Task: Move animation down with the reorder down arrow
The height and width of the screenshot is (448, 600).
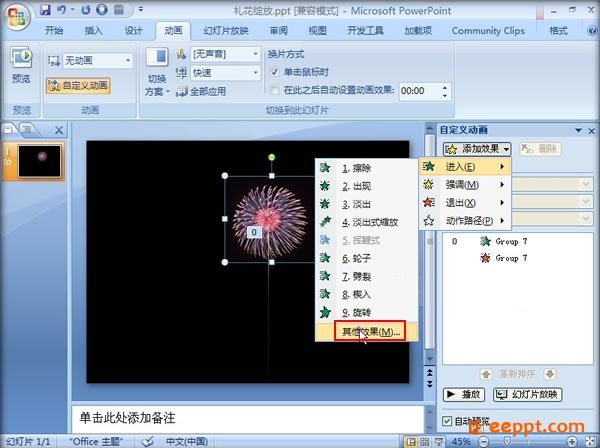Action: point(550,374)
